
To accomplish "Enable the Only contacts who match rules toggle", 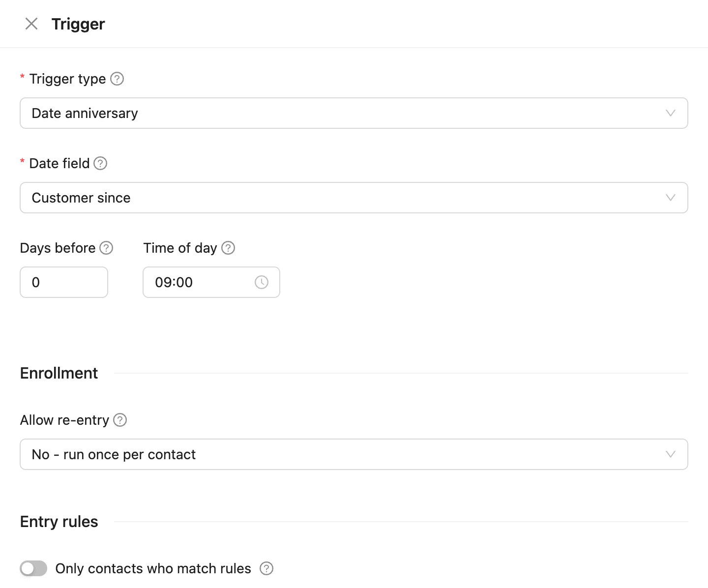I will (x=33, y=568).
